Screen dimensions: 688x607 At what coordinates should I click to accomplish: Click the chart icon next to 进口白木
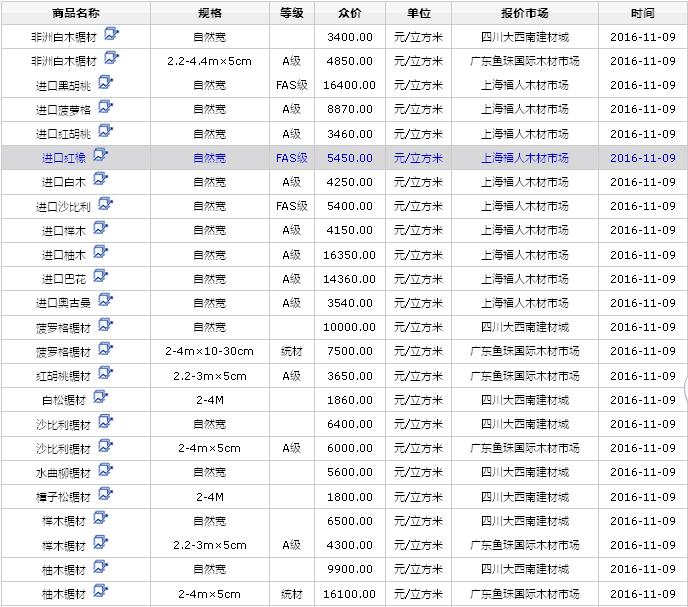click(100, 180)
